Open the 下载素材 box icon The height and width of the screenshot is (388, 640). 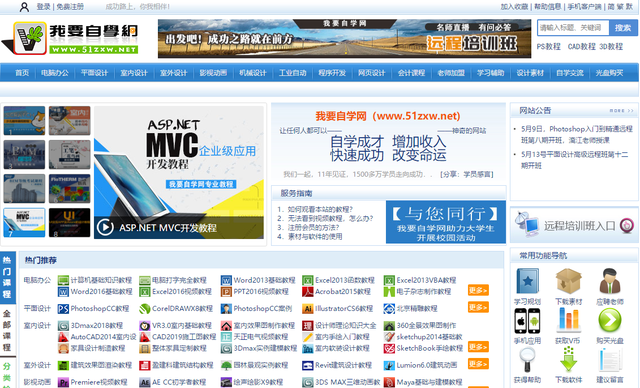[568, 281]
